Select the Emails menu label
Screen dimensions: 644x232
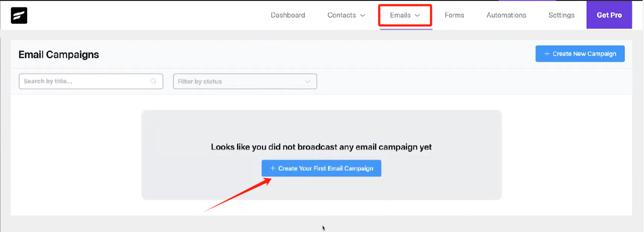click(x=400, y=15)
